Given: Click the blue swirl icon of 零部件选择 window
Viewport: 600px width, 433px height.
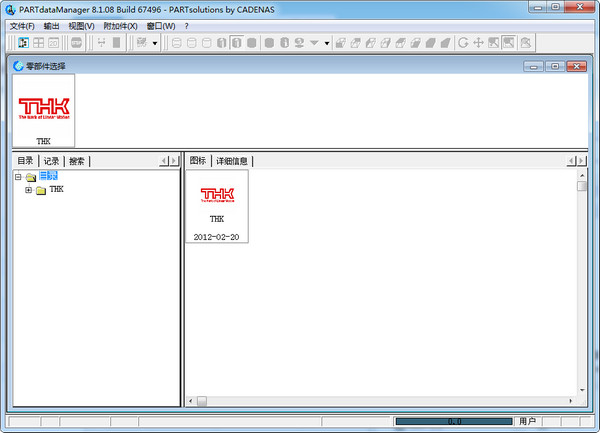Looking at the screenshot, I should [x=18, y=66].
